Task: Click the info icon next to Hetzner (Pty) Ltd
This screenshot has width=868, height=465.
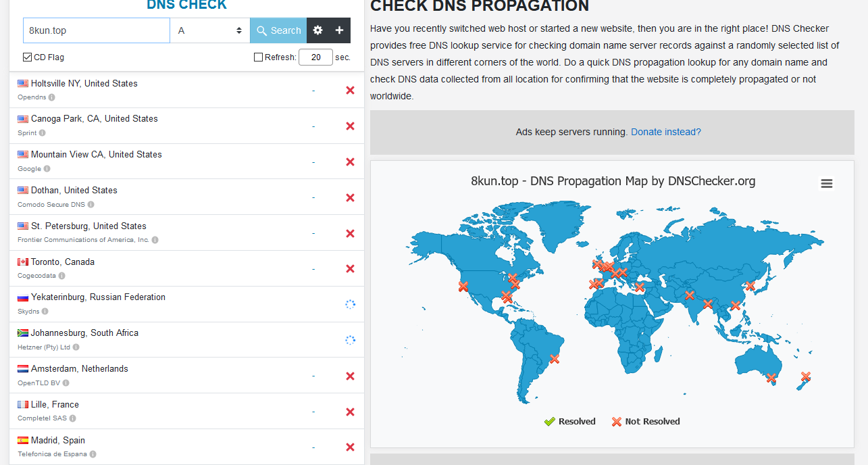Action: pyautogui.click(x=76, y=347)
